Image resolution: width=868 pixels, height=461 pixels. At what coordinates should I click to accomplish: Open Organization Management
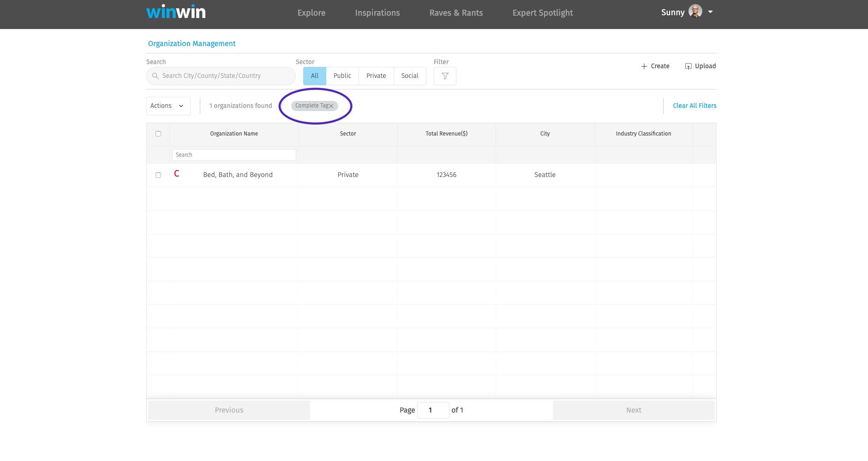[192, 43]
